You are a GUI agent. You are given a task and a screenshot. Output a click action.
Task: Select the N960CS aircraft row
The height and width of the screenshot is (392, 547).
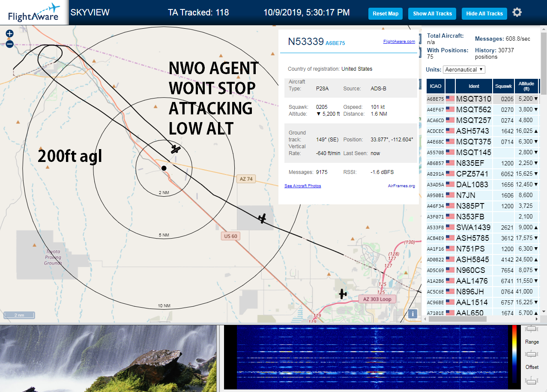point(482,270)
